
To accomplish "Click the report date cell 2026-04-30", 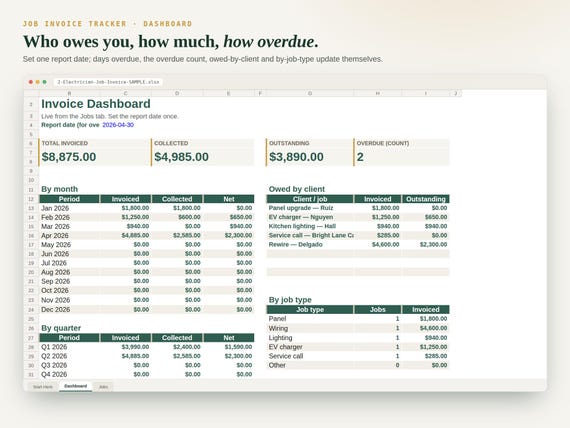I will point(118,125).
